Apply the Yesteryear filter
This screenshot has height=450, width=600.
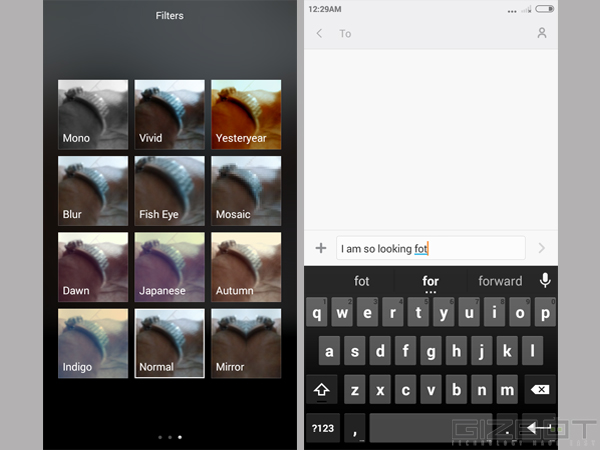(x=245, y=115)
